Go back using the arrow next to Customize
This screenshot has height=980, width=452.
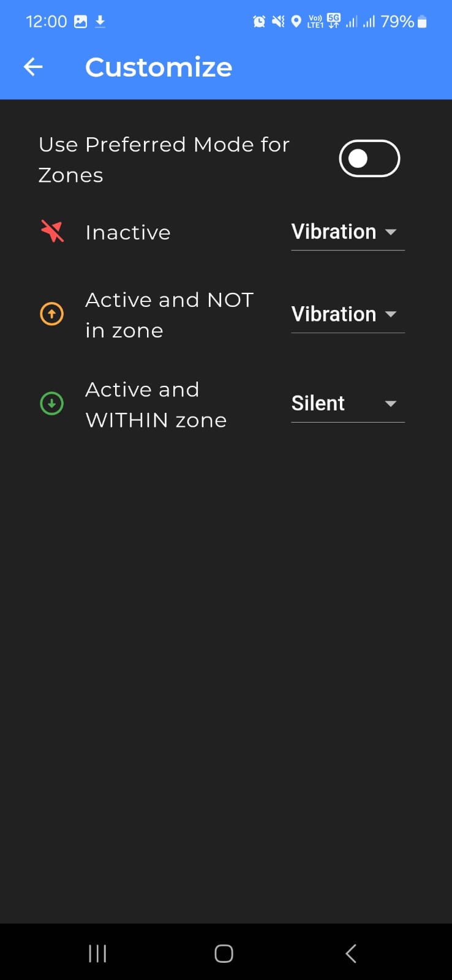(32, 67)
